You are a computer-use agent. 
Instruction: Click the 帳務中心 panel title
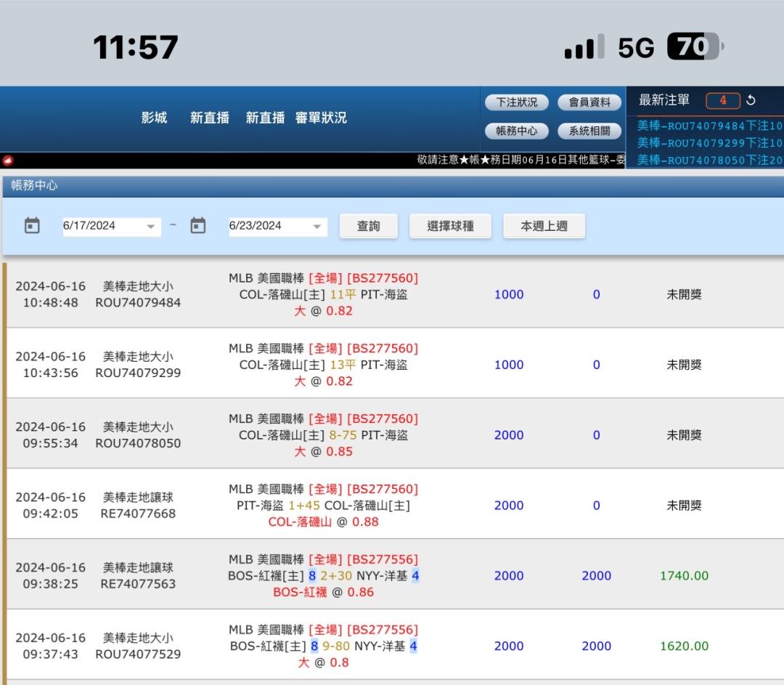pyautogui.click(x=35, y=185)
